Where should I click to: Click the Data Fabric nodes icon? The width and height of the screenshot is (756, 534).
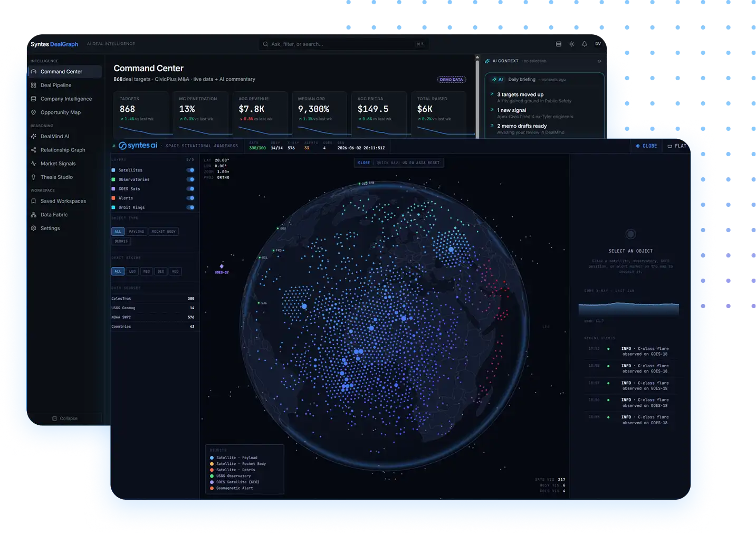coord(34,215)
